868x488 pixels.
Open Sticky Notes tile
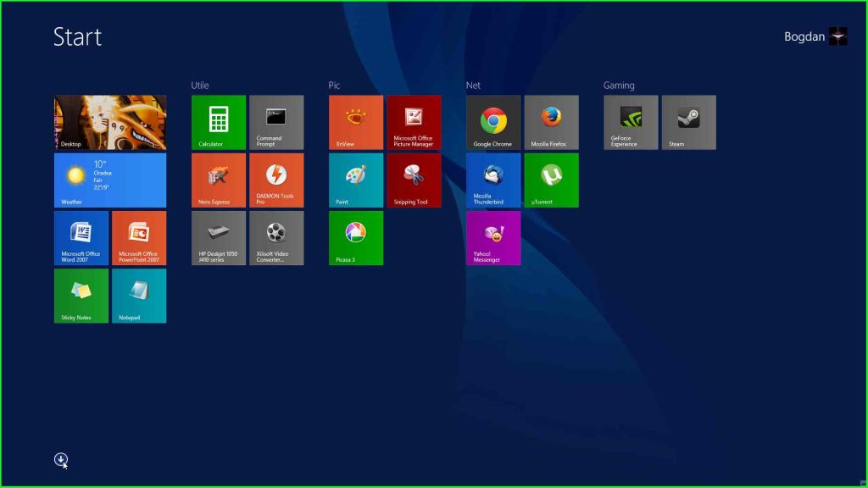pos(81,296)
